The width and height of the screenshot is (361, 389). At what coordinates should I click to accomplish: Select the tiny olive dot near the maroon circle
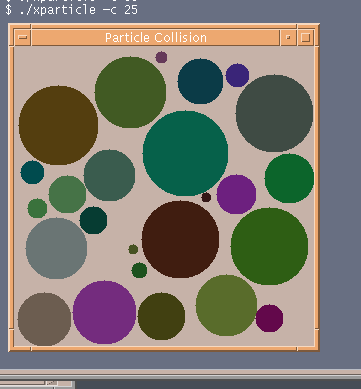pos(133,249)
